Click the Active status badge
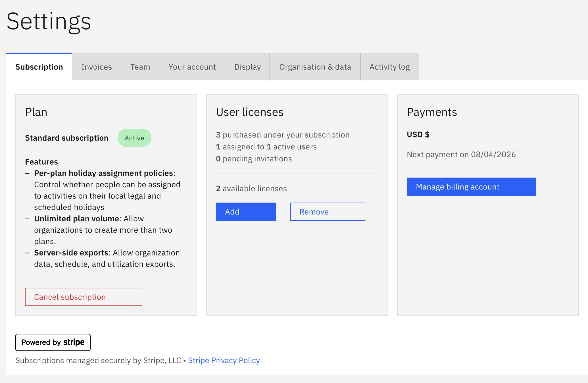Viewport: 588px width, 383px height. (x=134, y=138)
